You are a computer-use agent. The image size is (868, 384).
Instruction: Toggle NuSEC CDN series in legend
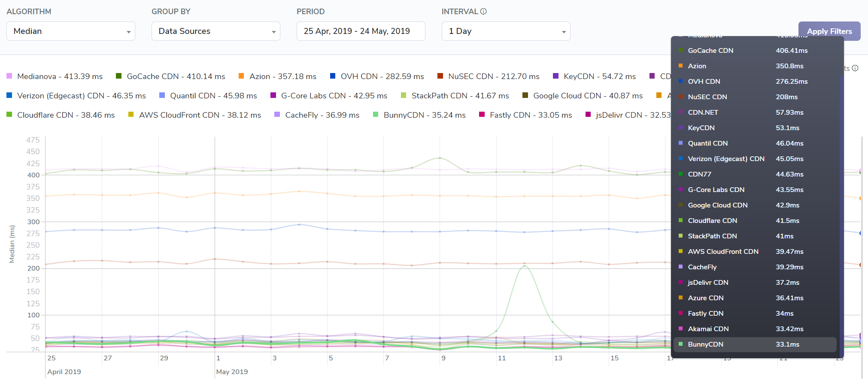pos(489,76)
